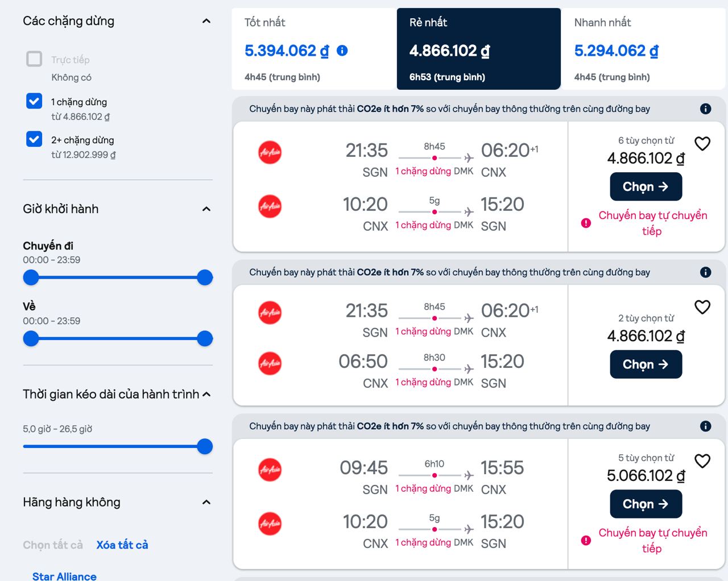Uncheck the 1 chặng dừng filter
728x581 pixels.
(x=34, y=101)
